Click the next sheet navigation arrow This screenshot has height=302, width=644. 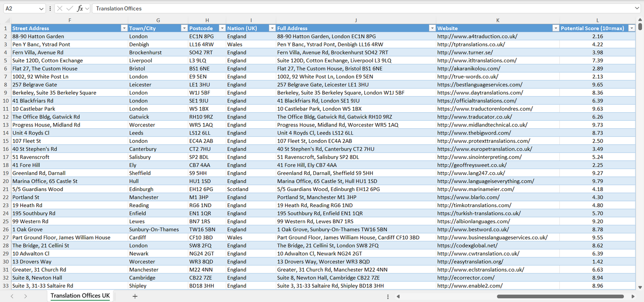tap(25, 296)
